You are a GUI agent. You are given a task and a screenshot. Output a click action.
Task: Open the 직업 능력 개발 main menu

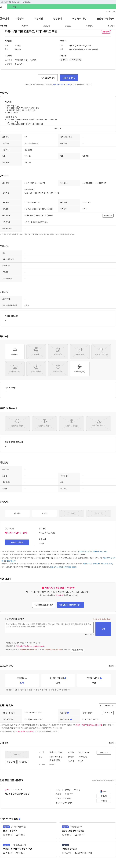(x=79, y=19)
